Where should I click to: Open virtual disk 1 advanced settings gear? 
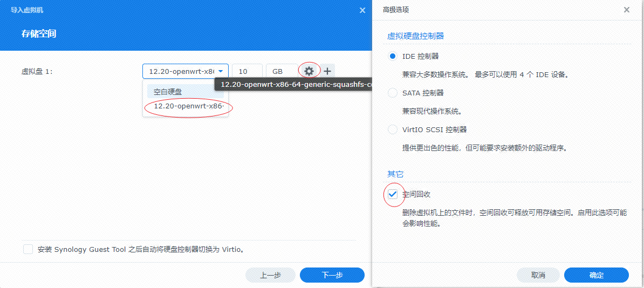[309, 71]
